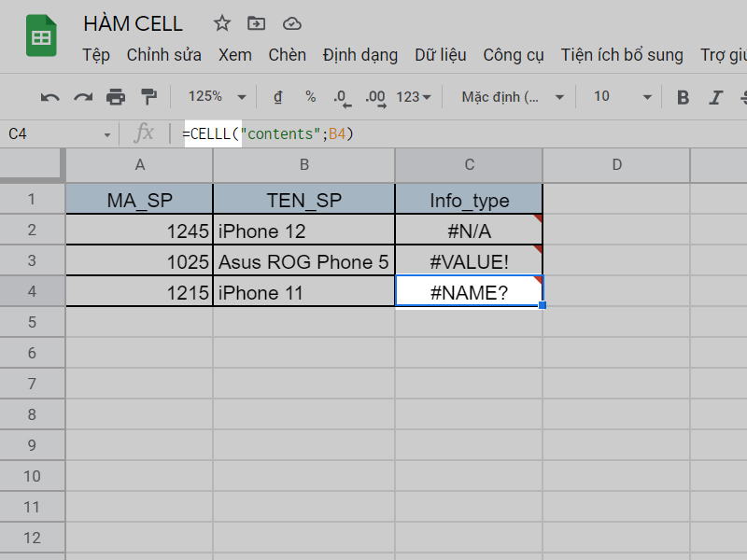Open the Mặc định font dropdown
Viewport: 747px width, 560px height.
(513, 97)
